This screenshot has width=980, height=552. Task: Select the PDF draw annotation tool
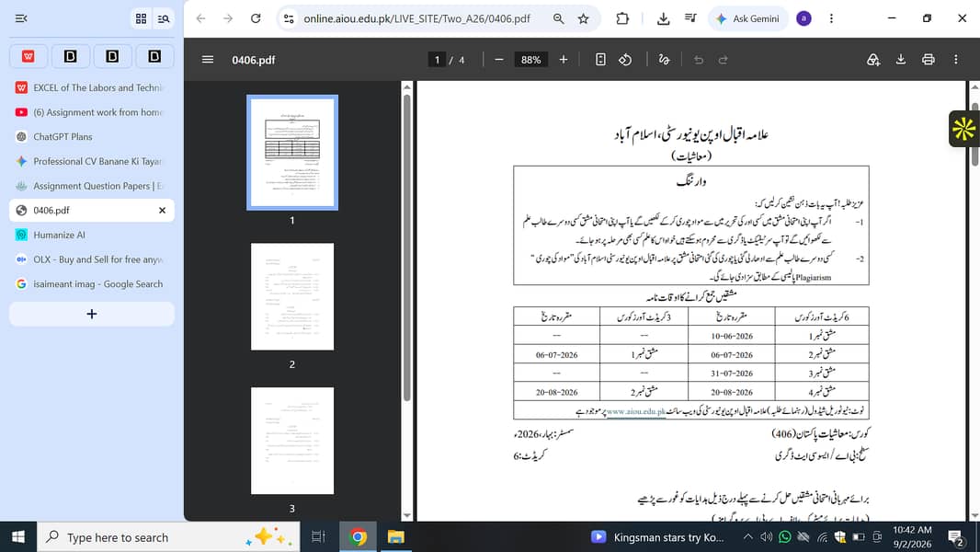(x=664, y=60)
